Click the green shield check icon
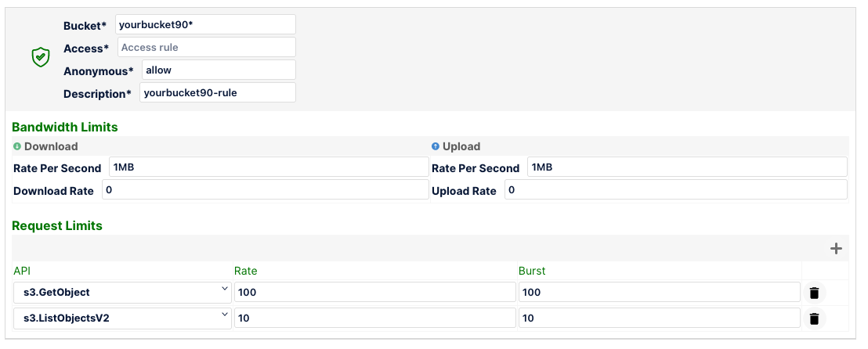The width and height of the screenshot is (868, 349). pos(41,57)
